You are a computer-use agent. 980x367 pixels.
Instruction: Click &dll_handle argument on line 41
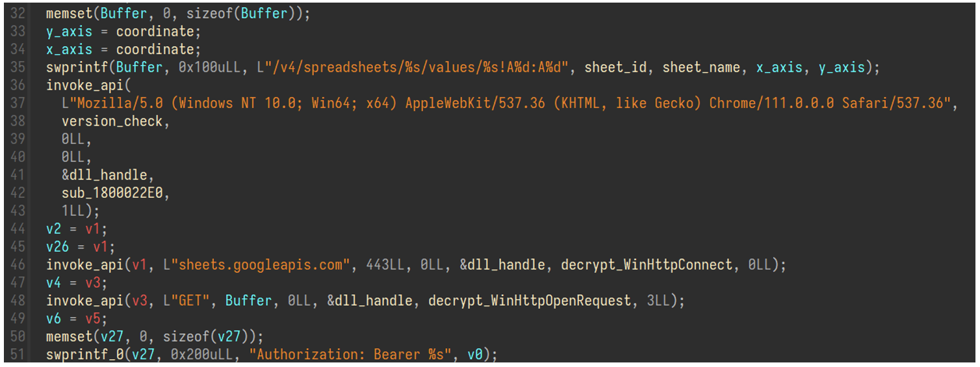click(109, 175)
